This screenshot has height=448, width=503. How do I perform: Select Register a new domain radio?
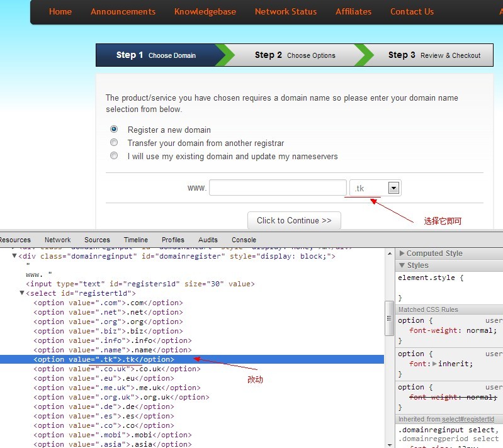(114, 129)
